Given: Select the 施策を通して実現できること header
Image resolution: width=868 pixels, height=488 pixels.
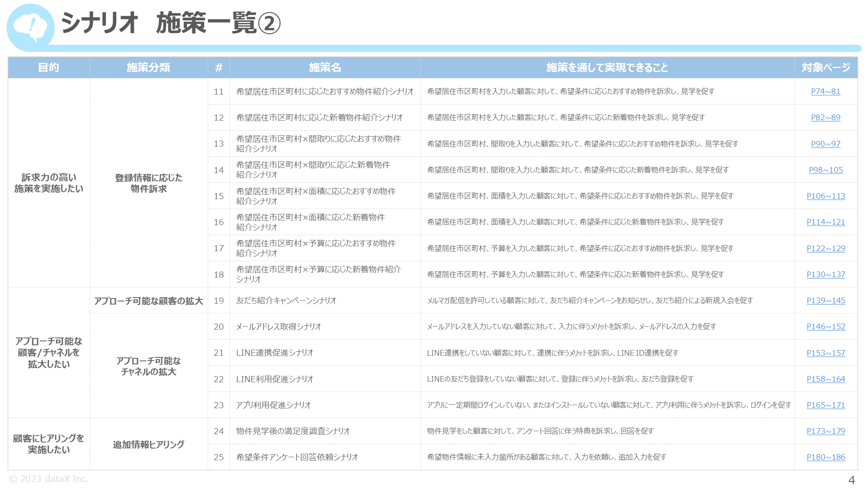Looking at the screenshot, I should (607, 68).
